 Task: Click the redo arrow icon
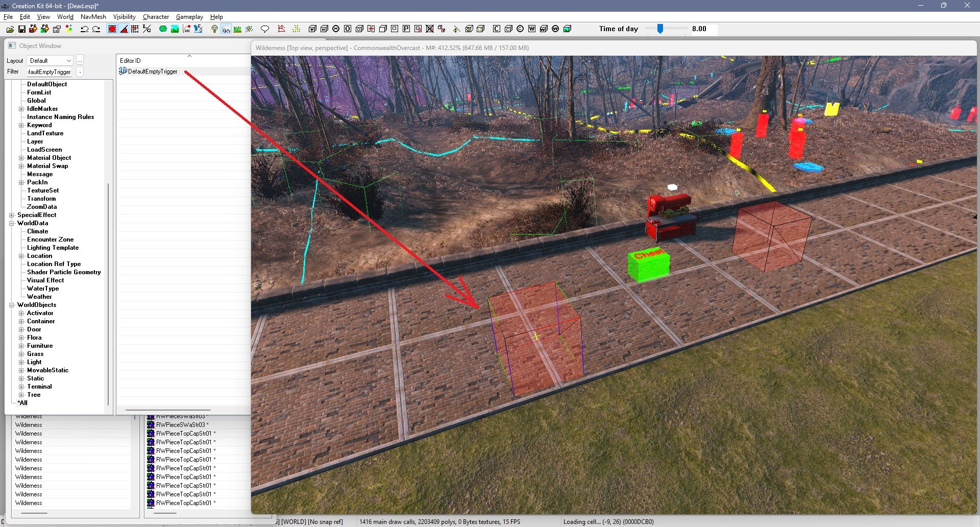coord(96,29)
